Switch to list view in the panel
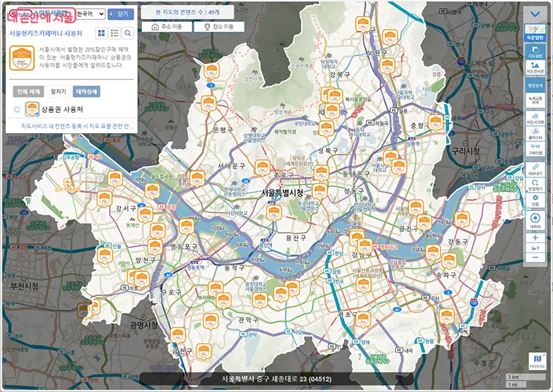This screenshot has width=553, height=392. (114, 33)
